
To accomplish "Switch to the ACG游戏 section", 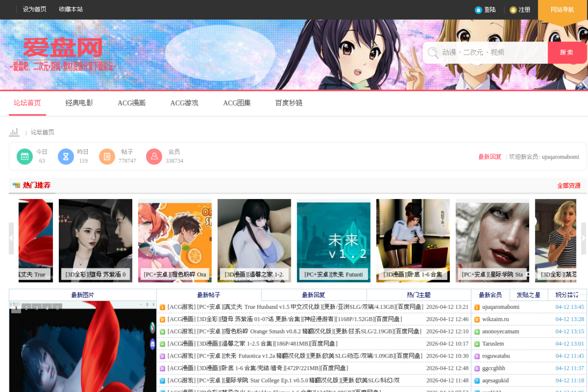I will 184,103.
